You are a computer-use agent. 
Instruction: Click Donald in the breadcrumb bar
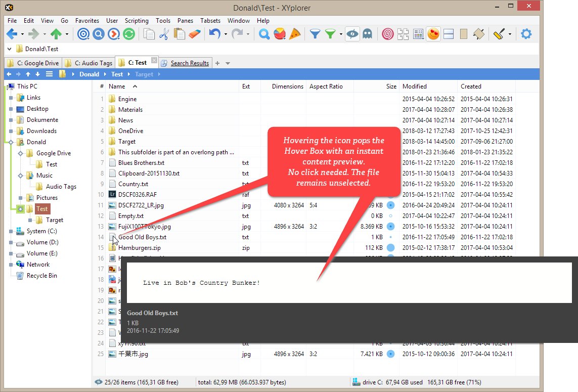tap(89, 74)
